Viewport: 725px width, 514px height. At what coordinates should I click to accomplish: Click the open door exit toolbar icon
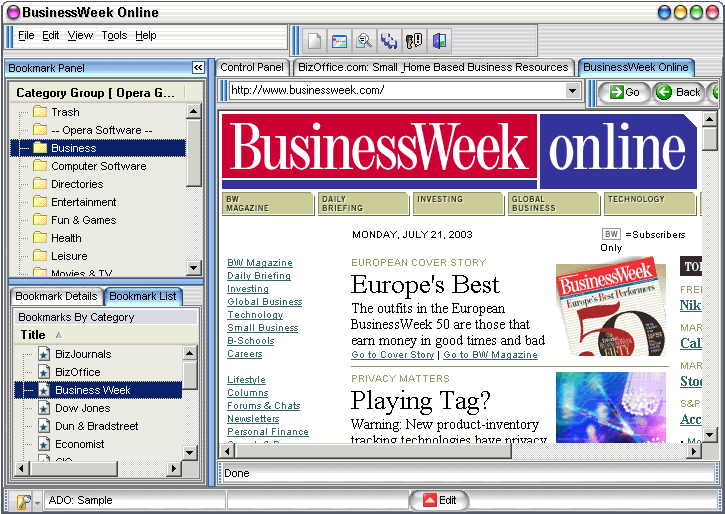click(439, 41)
